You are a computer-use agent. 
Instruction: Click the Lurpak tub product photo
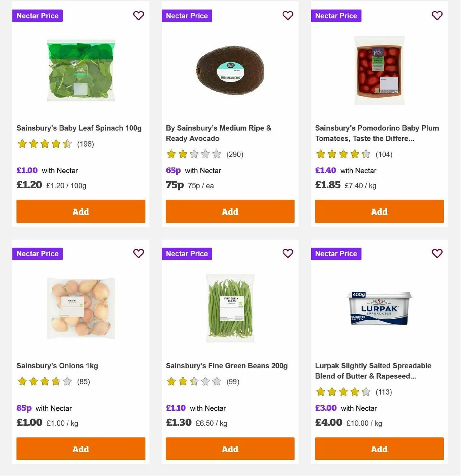coord(379,308)
